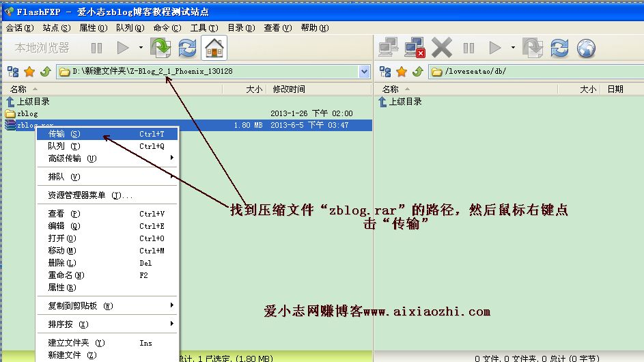Screen dimensions: 644x362
Task: Refresh the local file browser
Action: 187,48
